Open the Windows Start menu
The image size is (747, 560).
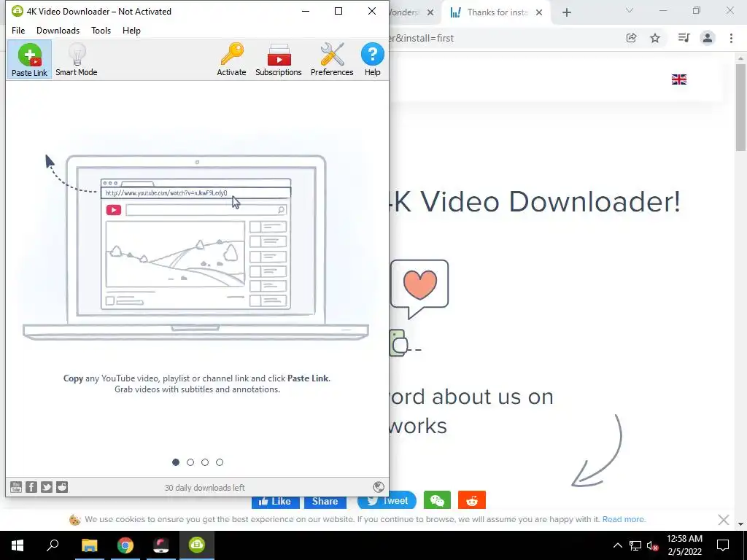pyautogui.click(x=18, y=545)
